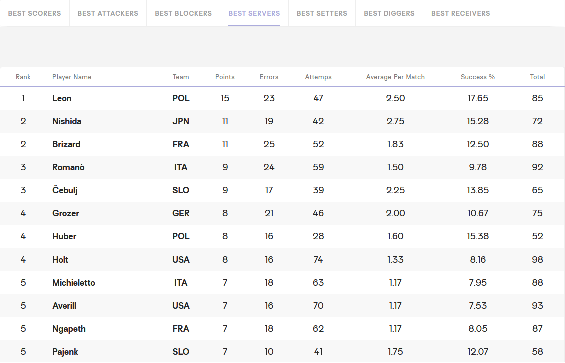Switch to Best Attackers tab
Viewport: 565px width, 363px height.
(108, 14)
